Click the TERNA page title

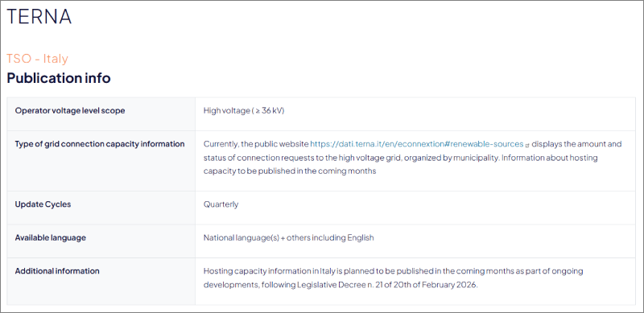click(x=39, y=16)
